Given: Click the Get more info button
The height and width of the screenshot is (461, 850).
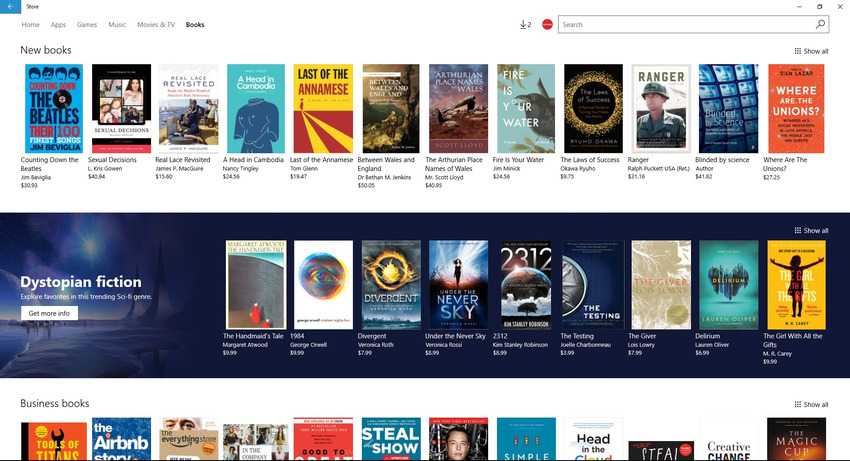Looking at the screenshot, I should coord(49,313).
